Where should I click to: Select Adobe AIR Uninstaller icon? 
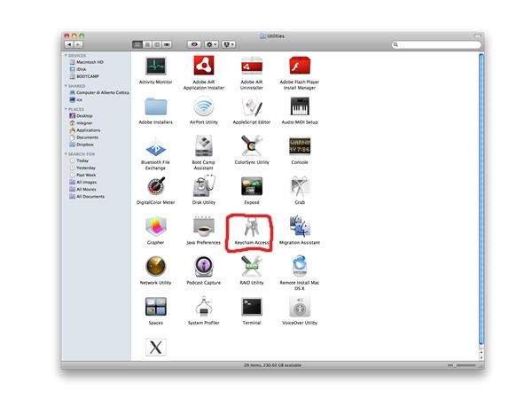(x=252, y=66)
